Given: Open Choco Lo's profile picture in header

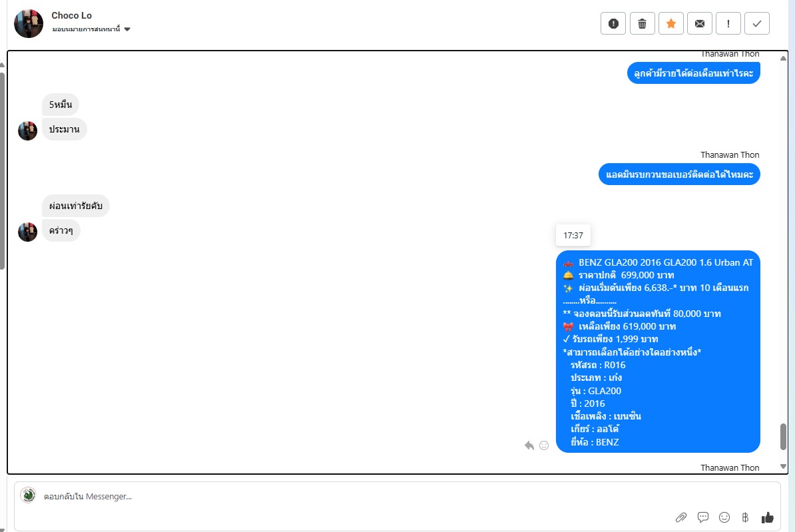Looking at the screenshot, I should 29,23.
